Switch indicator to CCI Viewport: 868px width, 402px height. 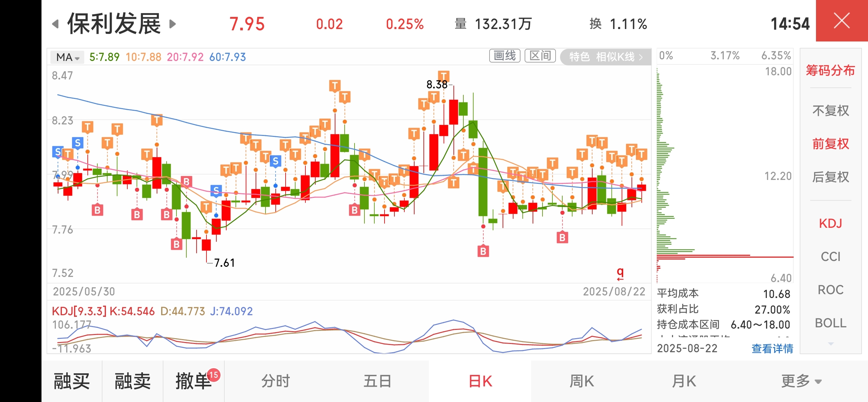pyautogui.click(x=830, y=257)
